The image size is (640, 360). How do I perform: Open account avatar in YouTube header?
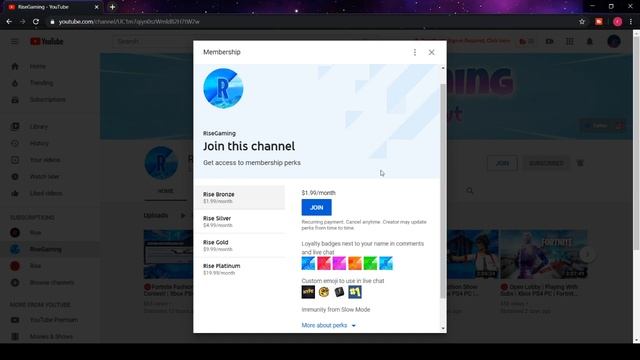tap(614, 41)
